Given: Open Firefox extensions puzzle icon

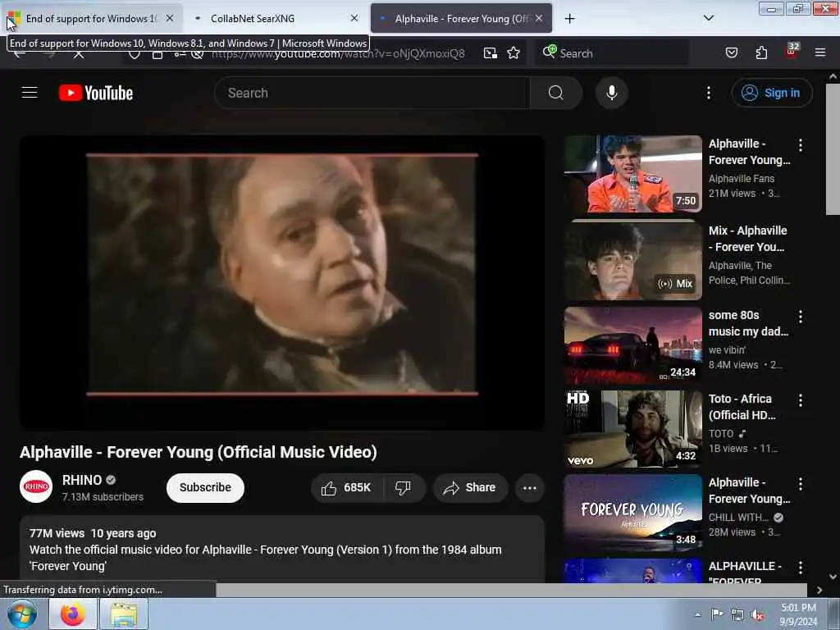Looking at the screenshot, I should pos(761,52).
